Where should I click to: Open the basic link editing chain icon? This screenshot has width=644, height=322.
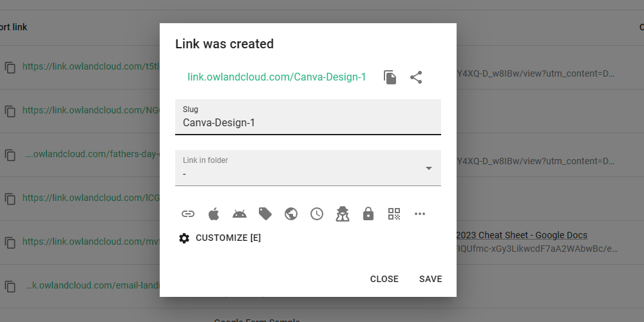187,214
